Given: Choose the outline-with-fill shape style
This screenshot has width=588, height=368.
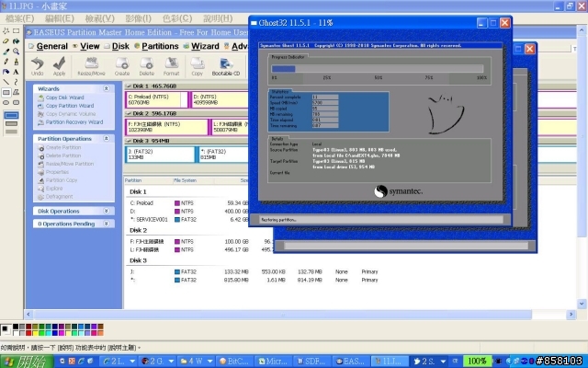Looking at the screenshot, I should pyautogui.click(x=11, y=123).
